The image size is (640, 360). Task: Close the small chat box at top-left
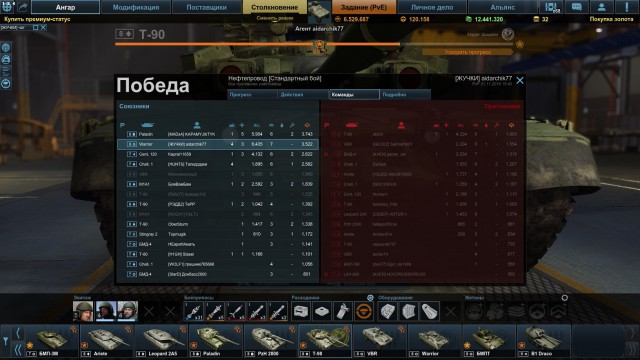pos(43,27)
